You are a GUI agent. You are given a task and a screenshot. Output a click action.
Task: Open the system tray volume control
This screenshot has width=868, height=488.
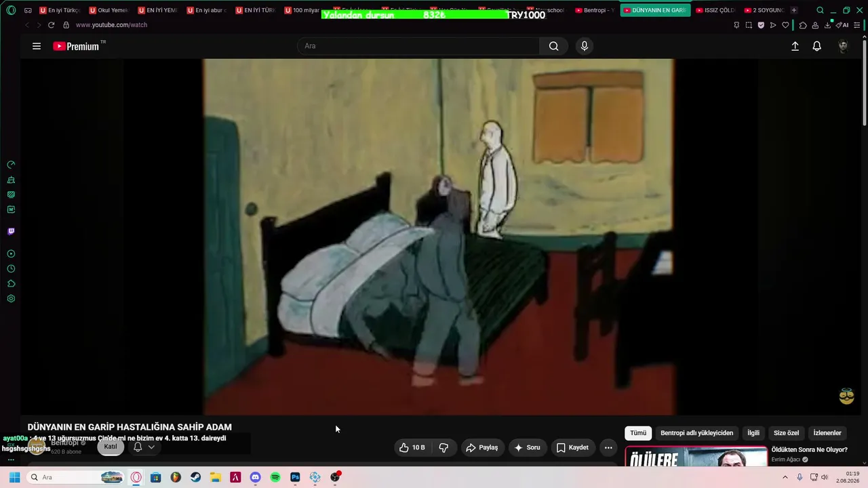tap(825, 477)
